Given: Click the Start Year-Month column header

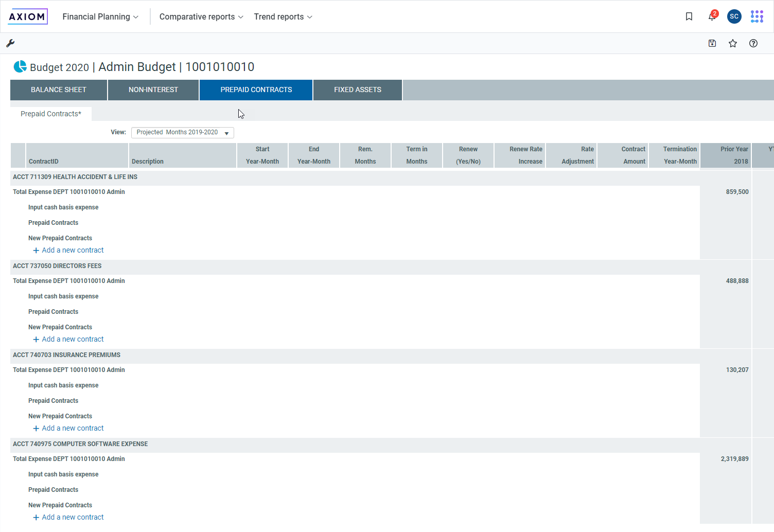Looking at the screenshot, I should point(262,155).
